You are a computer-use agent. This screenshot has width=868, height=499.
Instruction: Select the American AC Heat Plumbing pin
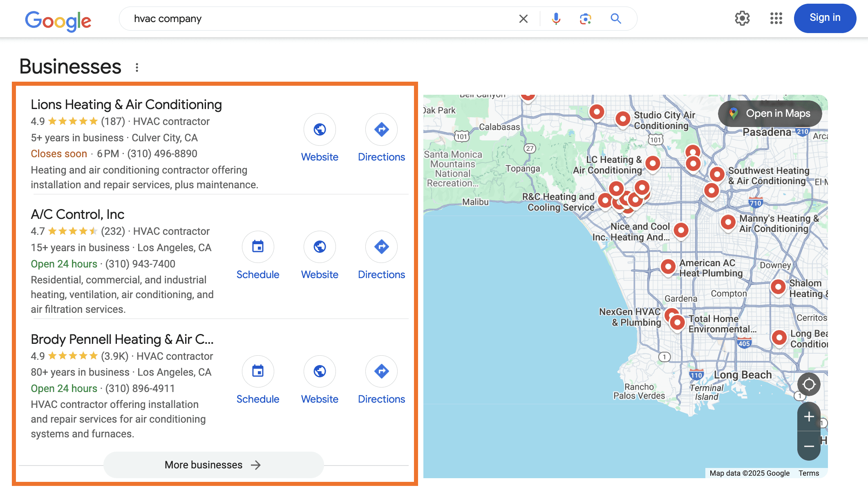[x=668, y=267]
